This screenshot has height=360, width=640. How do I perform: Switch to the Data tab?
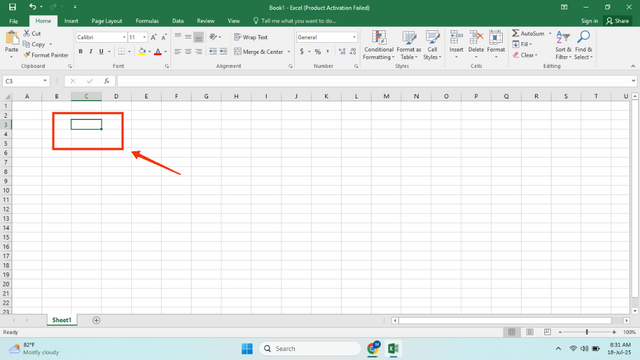click(x=178, y=21)
